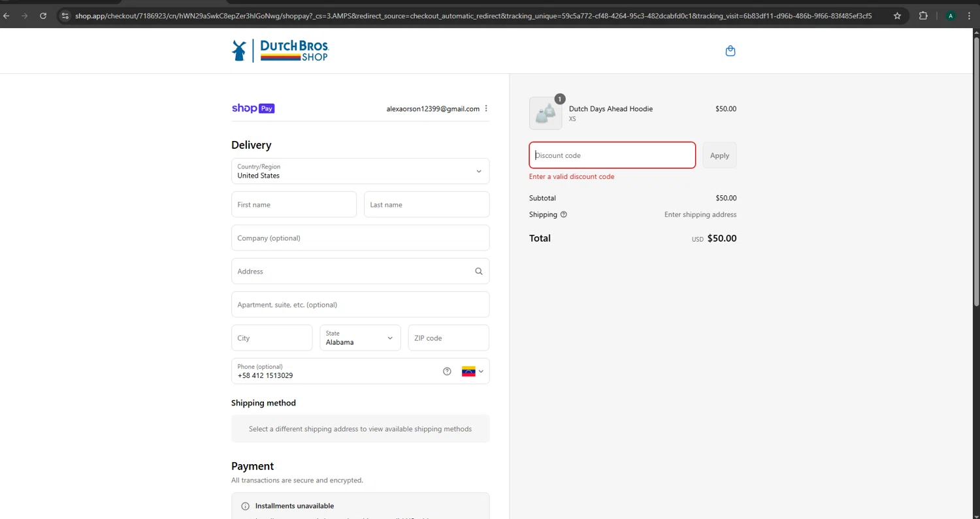Click the 'Enter a valid discount code' error
980x519 pixels.
pyautogui.click(x=572, y=177)
